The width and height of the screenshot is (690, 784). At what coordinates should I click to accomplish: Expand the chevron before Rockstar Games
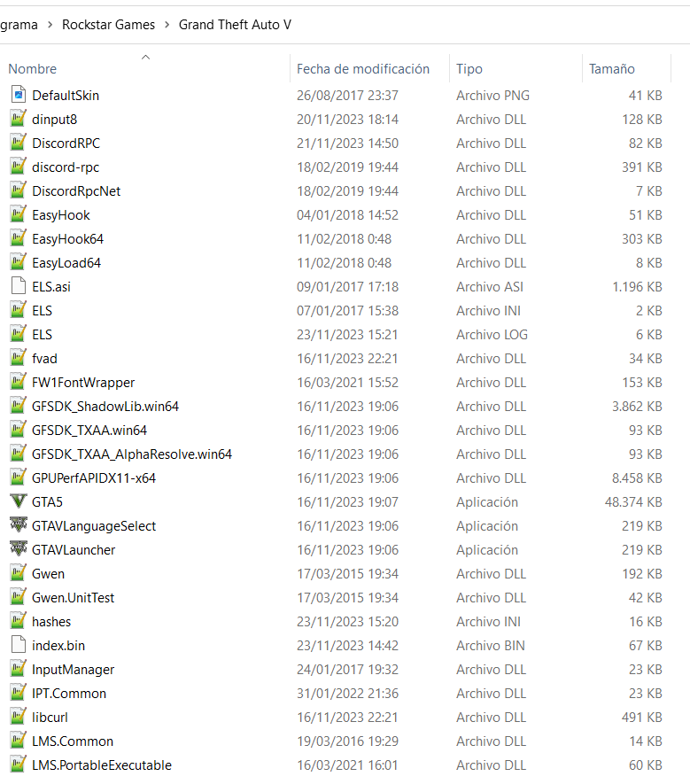[50, 25]
